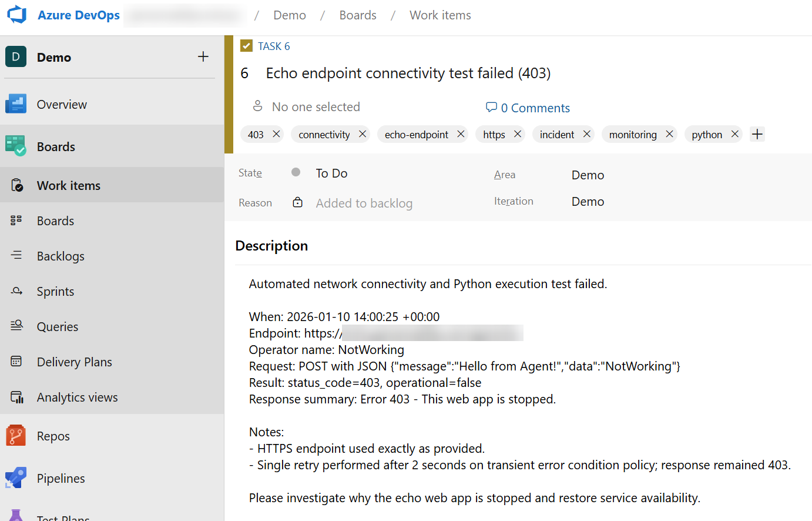The width and height of the screenshot is (812, 521).
Task: Open the Pipelines hub icon
Action: coord(16,478)
